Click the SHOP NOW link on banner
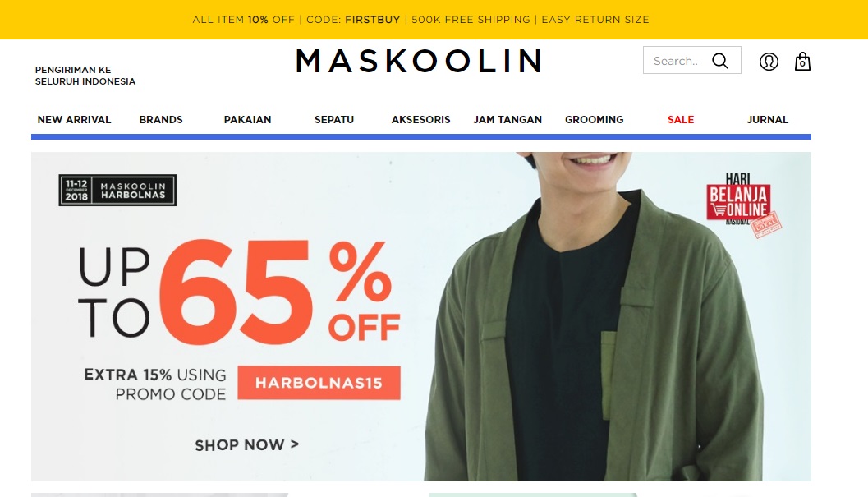Screen dimensions: 868x497 [246, 445]
